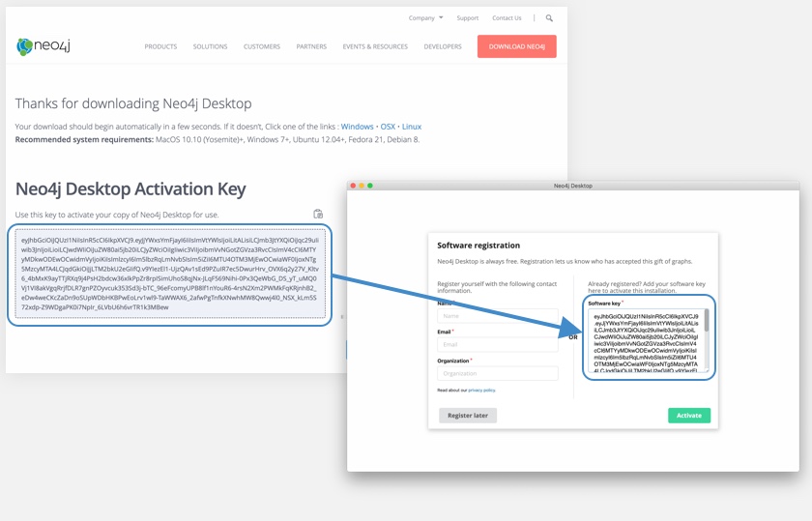Open the PRODUCTS menu
The width and height of the screenshot is (812, 521).
click(x=160, y=46)
